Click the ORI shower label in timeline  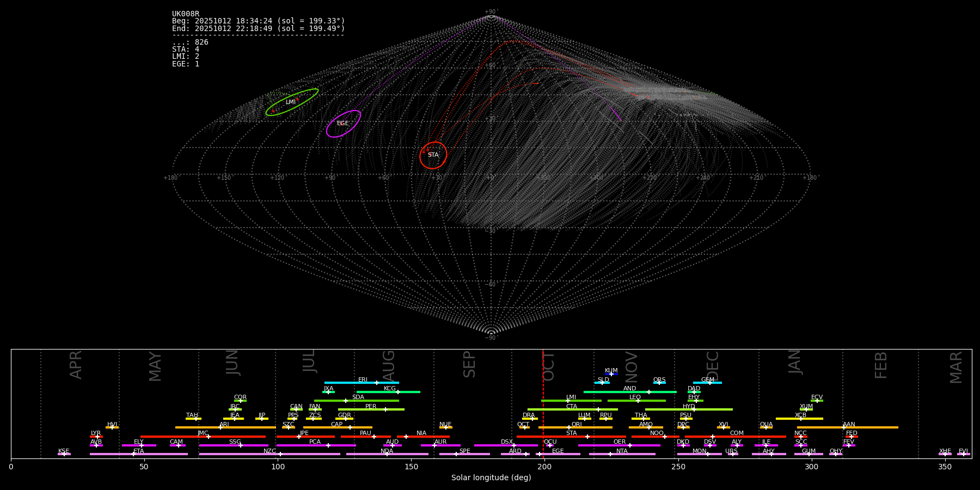[x=577, y=425]
